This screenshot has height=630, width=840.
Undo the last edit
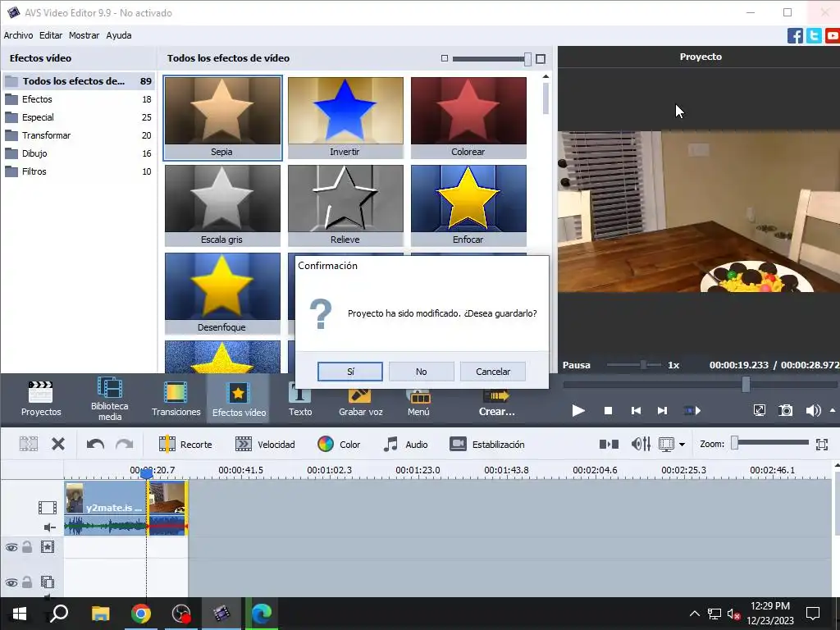pyautogui.click(x=95, y=444)
